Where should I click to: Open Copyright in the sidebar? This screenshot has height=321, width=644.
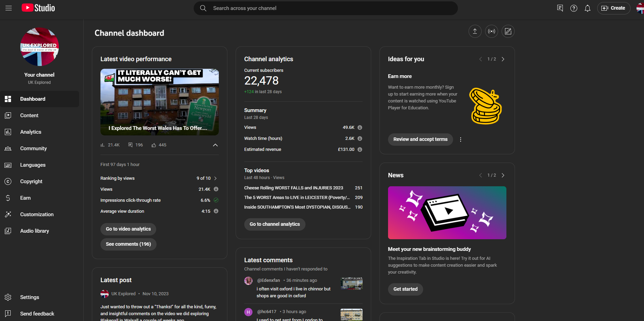[x=40, y=181]
